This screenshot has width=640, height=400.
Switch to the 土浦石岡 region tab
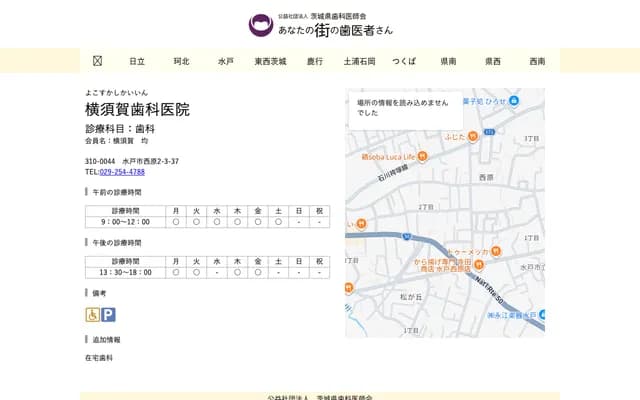click(359, 61)
